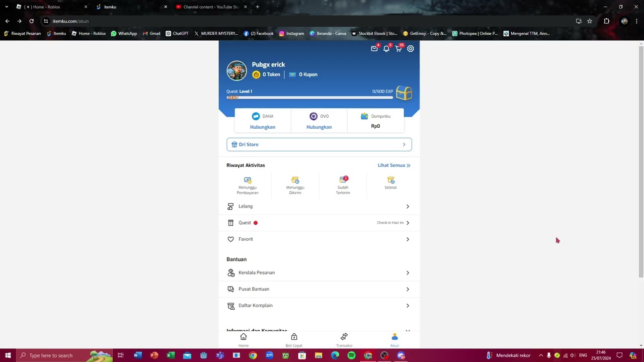Click the quest EXP progress bar
The width and height of the screenshot is (644, 362).
coord(309,98)
